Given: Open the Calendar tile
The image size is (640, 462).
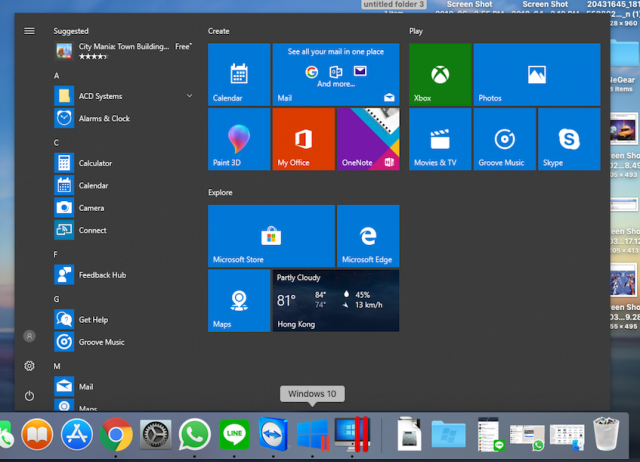Looking at the screenshot, I should pos(239,75).
